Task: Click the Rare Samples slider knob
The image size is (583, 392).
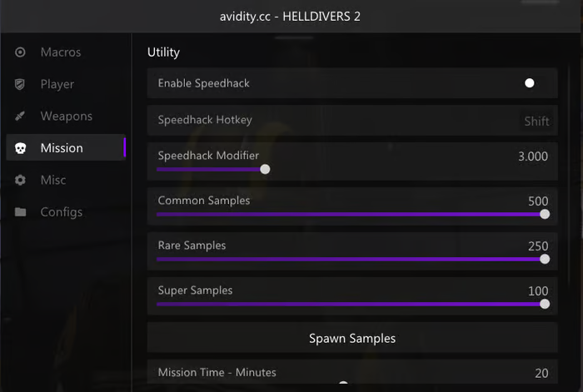Action: 545,259
